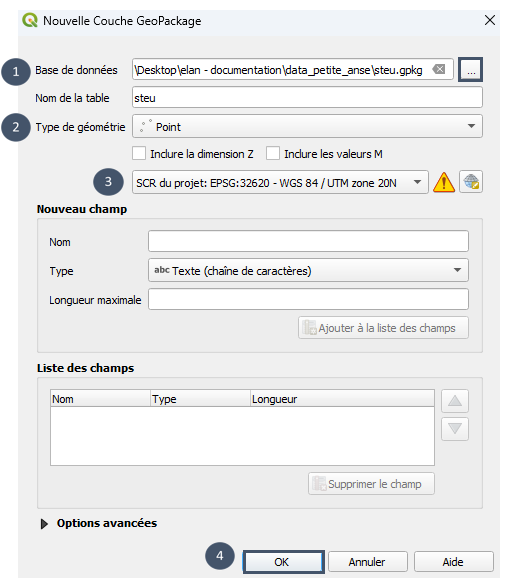Screen dimensions: 508x584
Task: Open the Type de géométrie dropdown
Action: click(x=307, y=126)
